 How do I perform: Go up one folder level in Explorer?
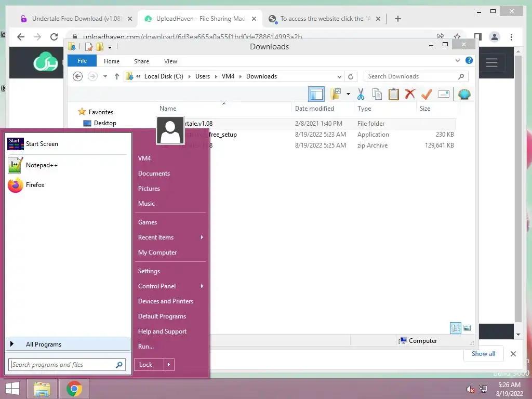(x=117, y=76)
